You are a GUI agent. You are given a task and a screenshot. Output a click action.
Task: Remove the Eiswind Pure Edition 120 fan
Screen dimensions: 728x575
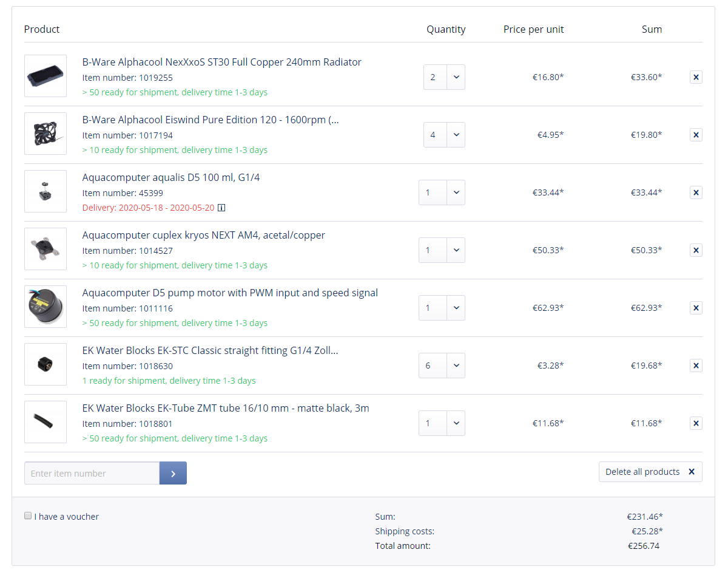tap(696, 135)
